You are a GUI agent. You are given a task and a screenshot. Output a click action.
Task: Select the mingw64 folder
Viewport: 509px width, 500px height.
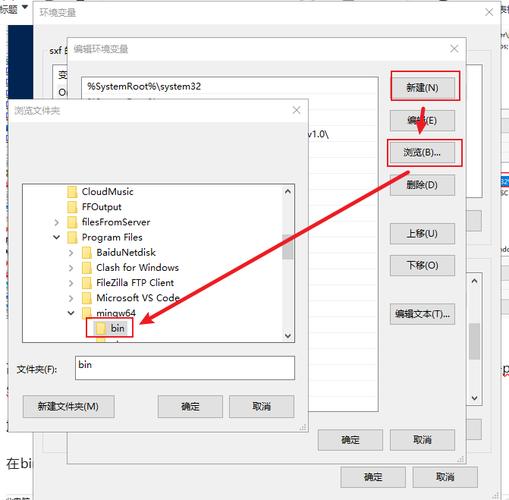click(116, 313)
